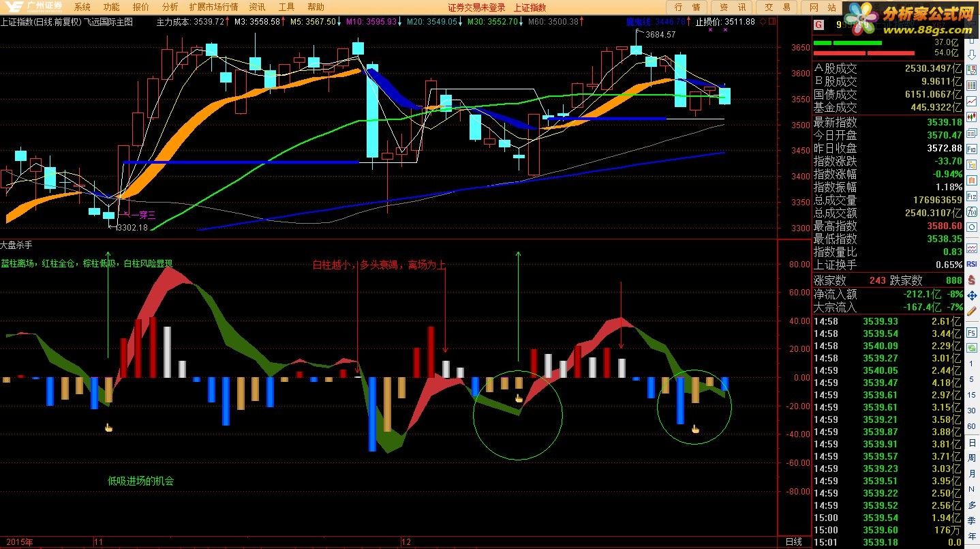
Task: Click the F12 trading icon
Action: pos(972,196)
